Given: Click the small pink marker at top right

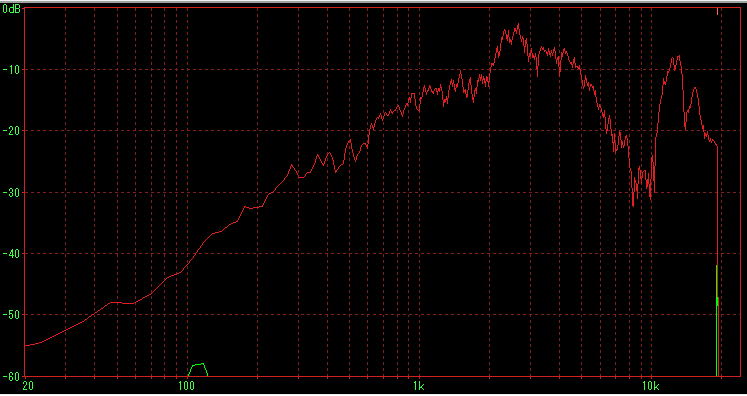Looking at the screenshot, I should pos(717,11).
